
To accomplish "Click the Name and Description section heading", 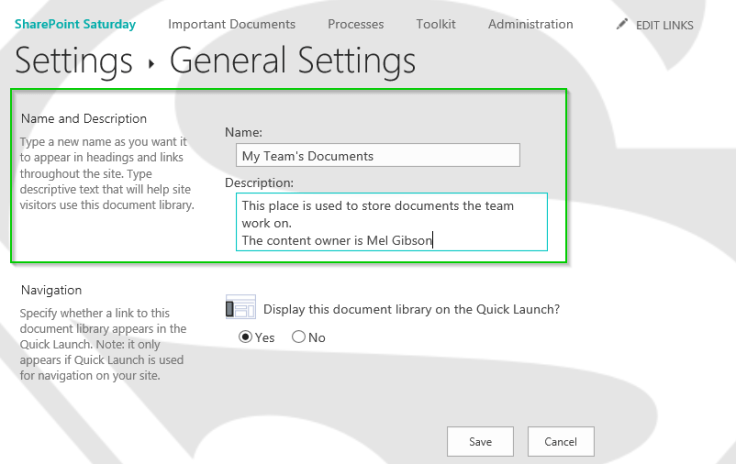I will (84, 119).
